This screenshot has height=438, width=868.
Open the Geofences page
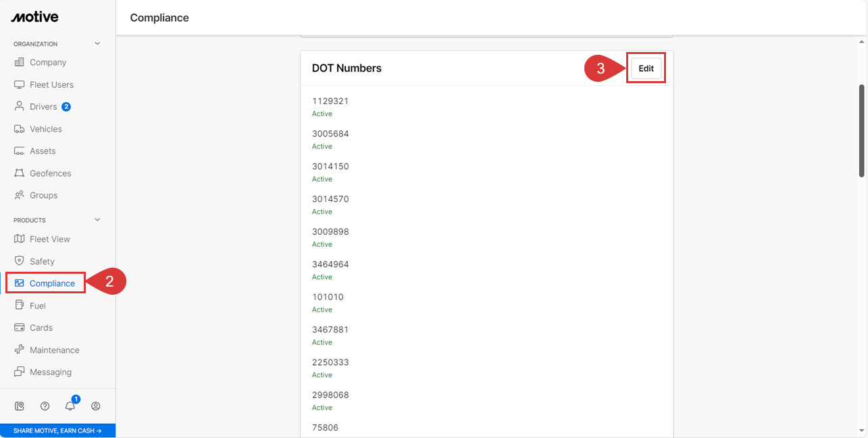(x=50, y=173)
